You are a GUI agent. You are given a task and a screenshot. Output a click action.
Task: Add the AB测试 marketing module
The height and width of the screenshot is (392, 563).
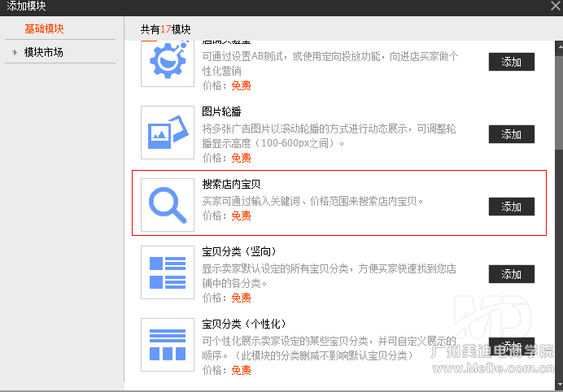(x=511, y=62)
